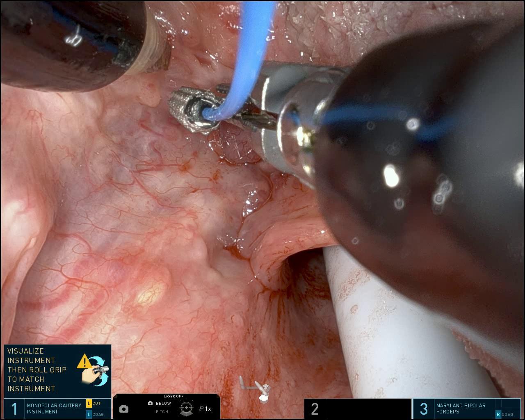
Task: Click the BELOW camera position label
Action: (x=163, y=404)
